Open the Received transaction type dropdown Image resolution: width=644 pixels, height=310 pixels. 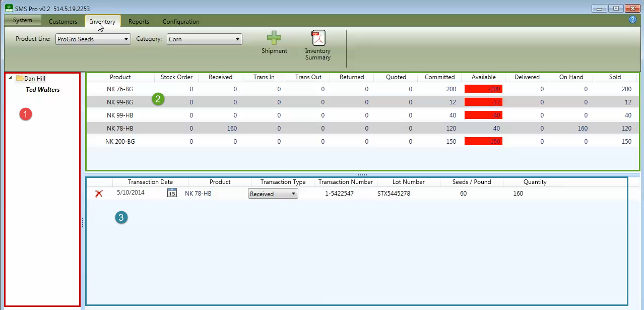tap(273, 194)
